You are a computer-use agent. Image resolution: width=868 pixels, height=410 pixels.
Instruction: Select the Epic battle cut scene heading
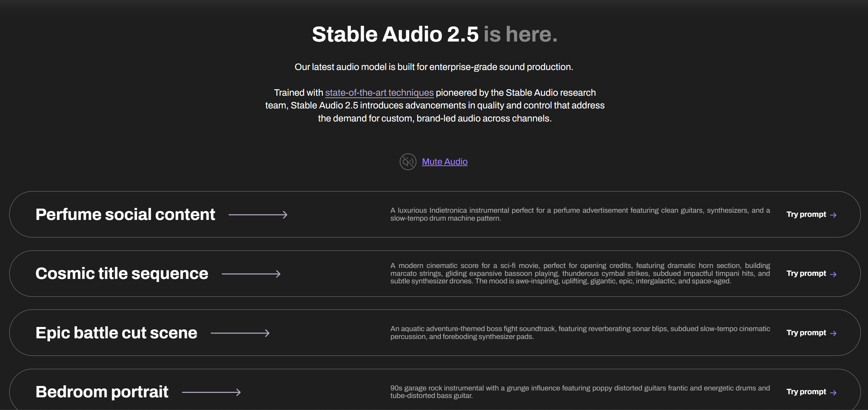[116, 333]
